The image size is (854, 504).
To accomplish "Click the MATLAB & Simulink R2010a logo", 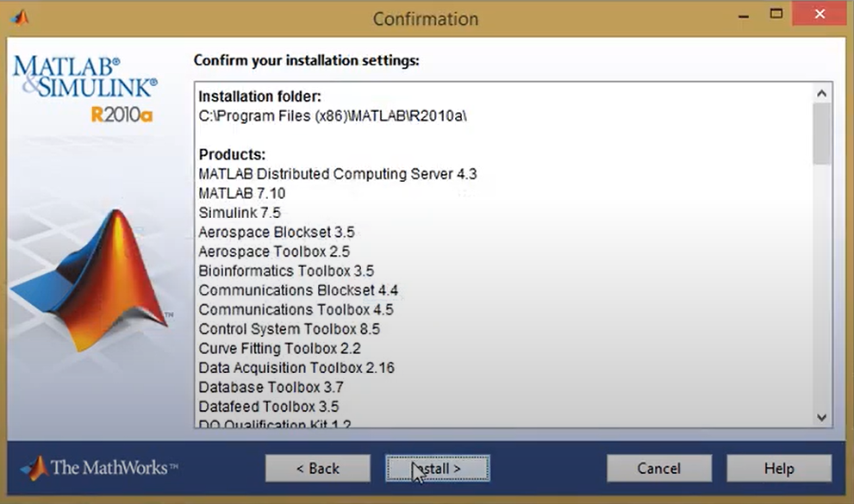I will point(85,88).
